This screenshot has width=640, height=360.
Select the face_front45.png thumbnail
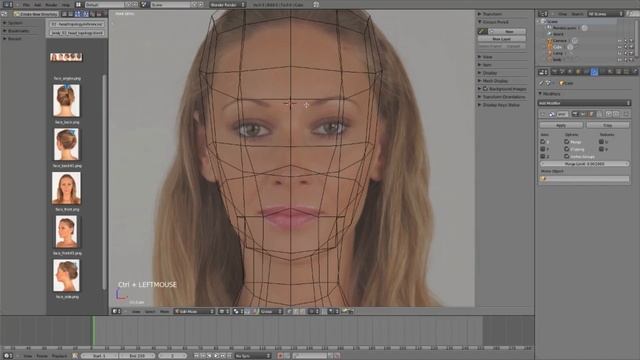pyautogui.click(x=66, y=232)
